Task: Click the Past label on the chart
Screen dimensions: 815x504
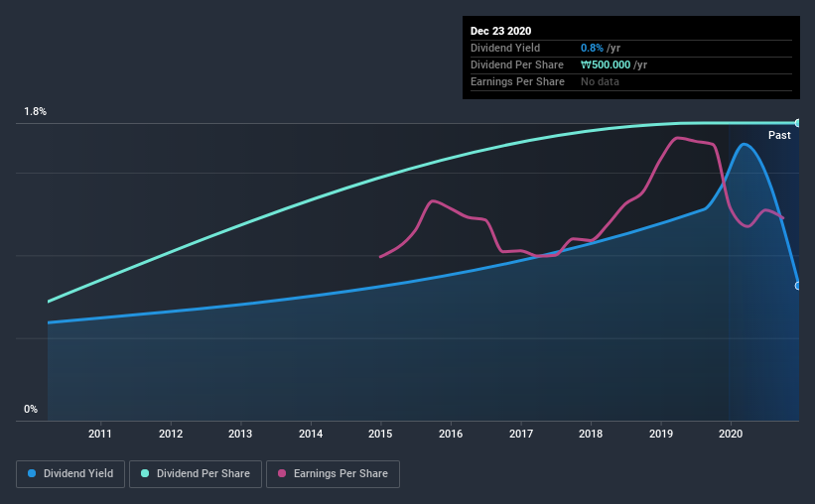Action: [779, 135]
